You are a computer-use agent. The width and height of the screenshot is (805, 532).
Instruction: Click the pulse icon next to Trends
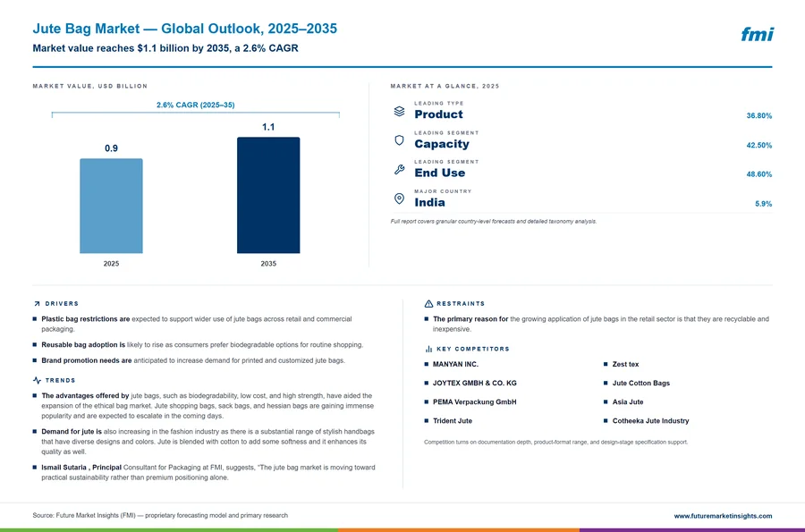point(37,380)
